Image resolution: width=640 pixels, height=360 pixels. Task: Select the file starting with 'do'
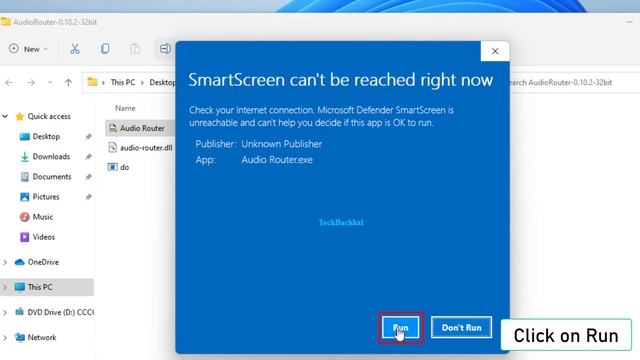click(x=124, y=167)
